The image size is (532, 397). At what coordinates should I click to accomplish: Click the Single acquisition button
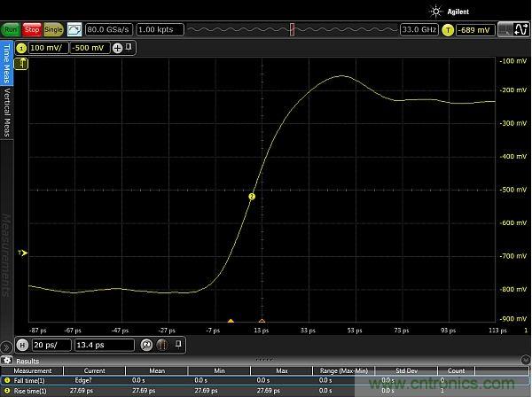click(x=53, y=29)
